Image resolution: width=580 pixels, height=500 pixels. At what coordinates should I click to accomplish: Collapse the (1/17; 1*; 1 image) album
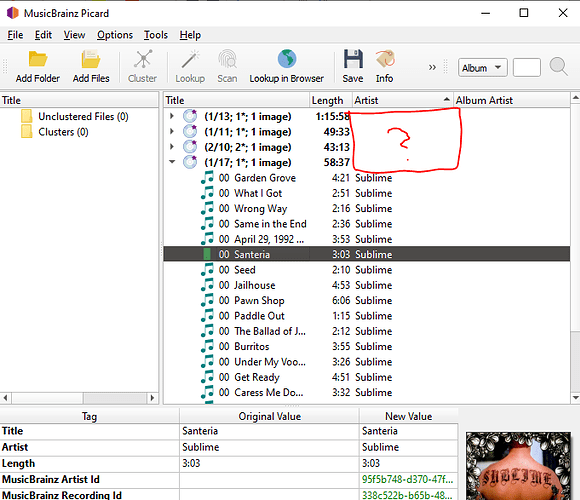(172, 162)
